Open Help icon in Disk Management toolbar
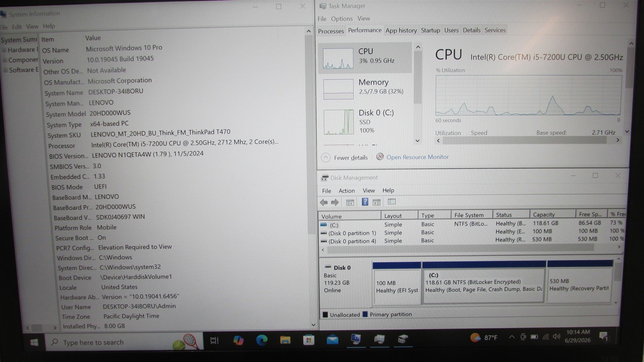The width and height of the screenshot is (644, 362). coord(365,202)
